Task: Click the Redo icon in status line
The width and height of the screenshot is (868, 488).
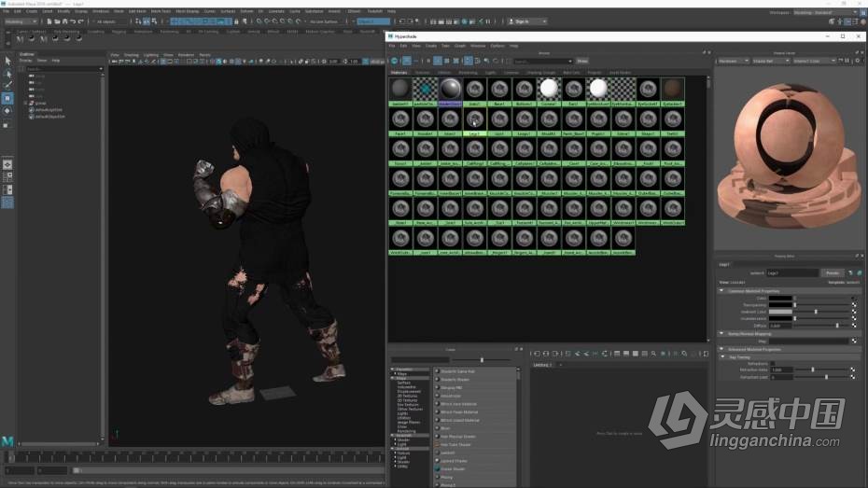Action: (x=81, y=21)
